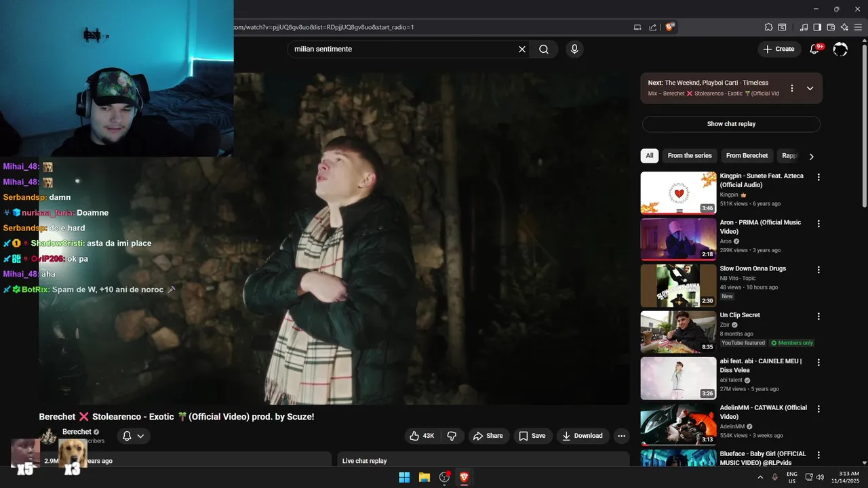Select the From the series chip

[x=690, y=156]
